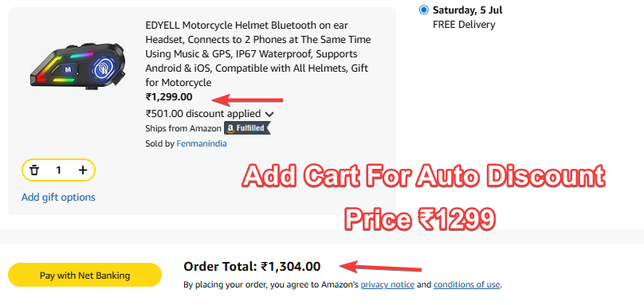The width and height of the screenshot is (644, 305).
Task: Click Add gift options
Action: [x=58, y=197]
